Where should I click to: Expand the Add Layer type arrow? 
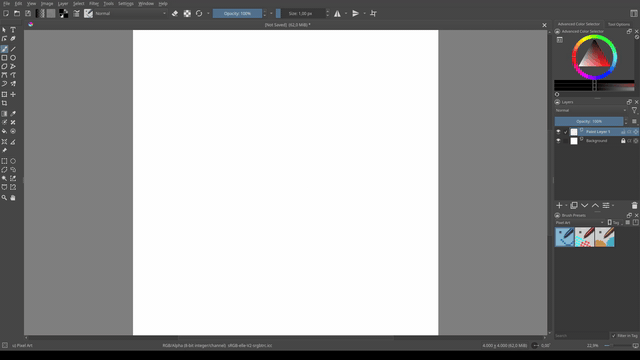pyautogui.click(x=566, y=206)
